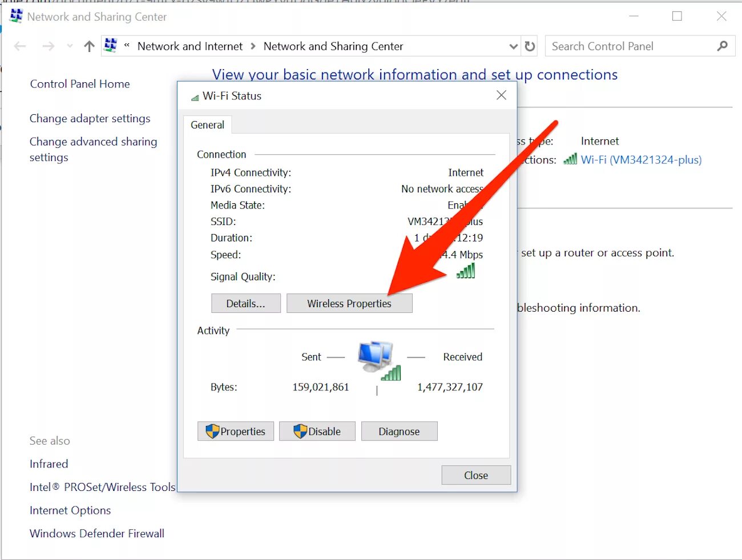Go up one level with the Up arrow

[x=89, y=46]
